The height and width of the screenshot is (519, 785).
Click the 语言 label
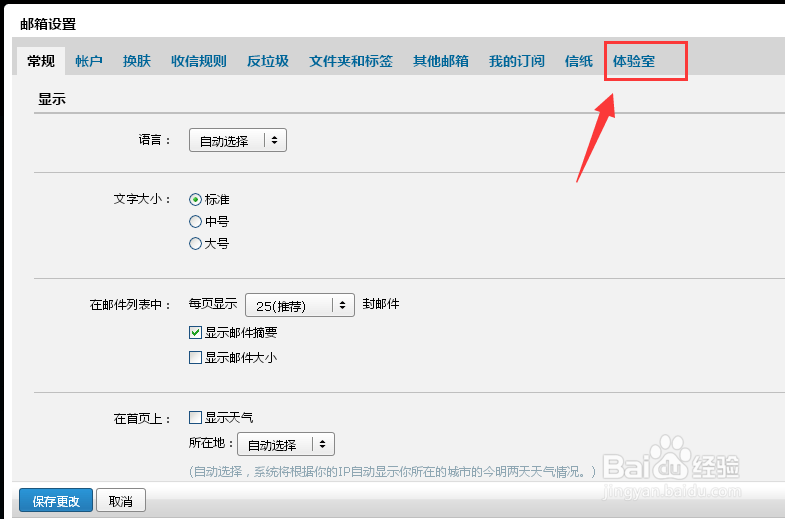point(155,140)
